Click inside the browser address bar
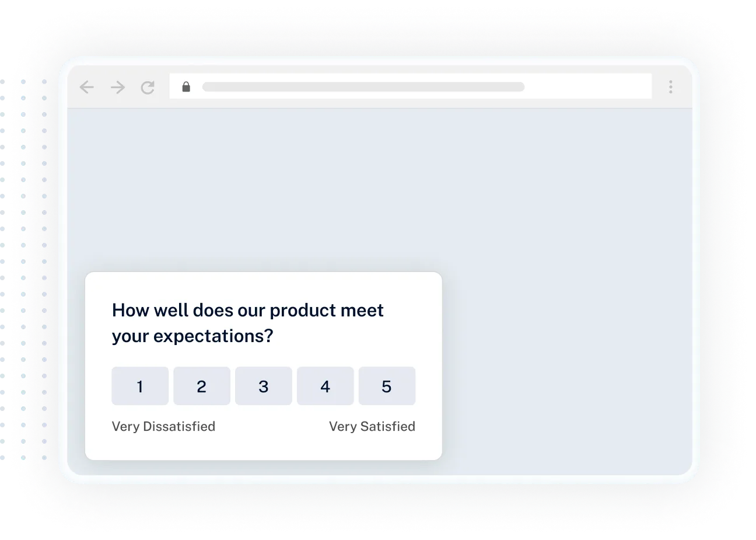The image size is (756, 540). click(x=408, y=86)
